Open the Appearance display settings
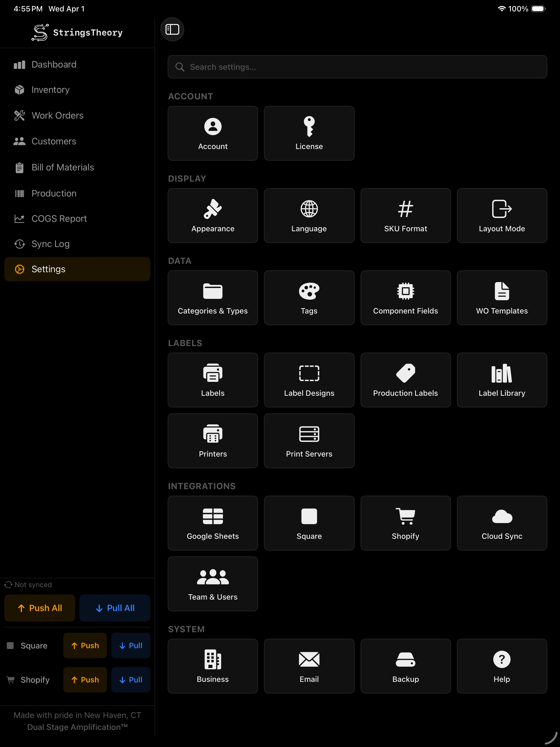 click(x=213, y=215)
